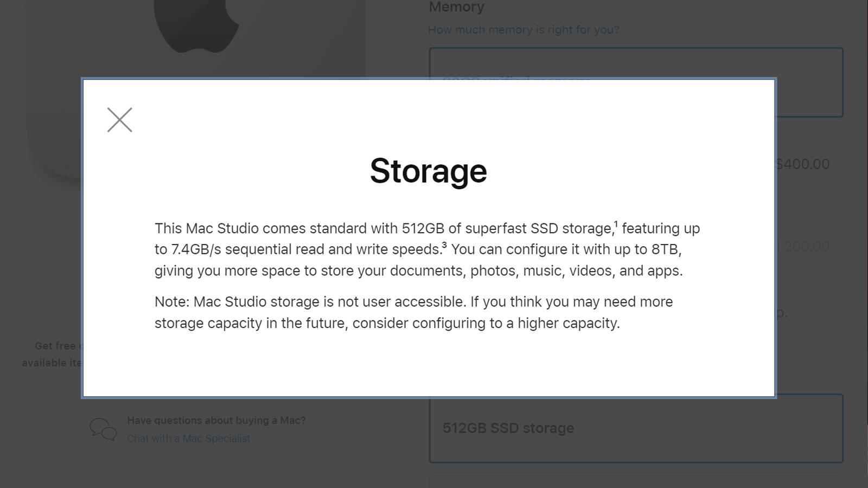The image size is (868, 488).
Task: Click the paragraph describing 512GB superfast SSD
Action: [427, 249]
